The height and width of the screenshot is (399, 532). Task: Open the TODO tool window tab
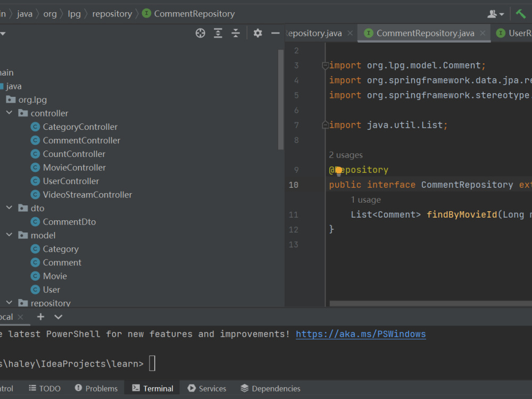(x=45, y=388)
